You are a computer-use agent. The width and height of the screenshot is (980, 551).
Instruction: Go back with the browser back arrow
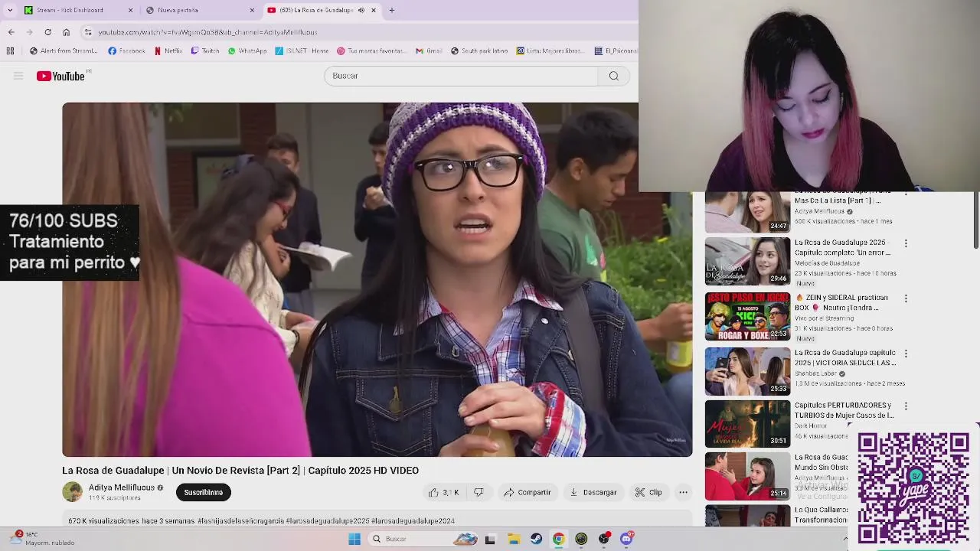coord(11,32)
